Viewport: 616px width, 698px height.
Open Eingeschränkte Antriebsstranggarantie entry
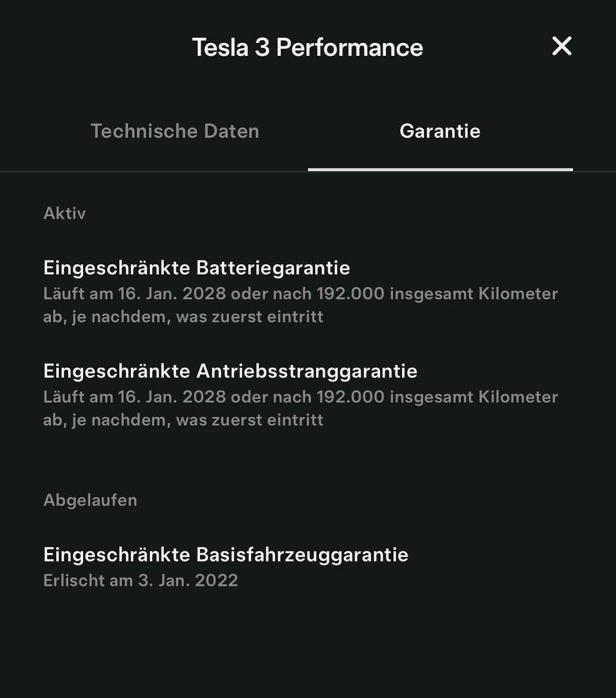coord(230,371)
